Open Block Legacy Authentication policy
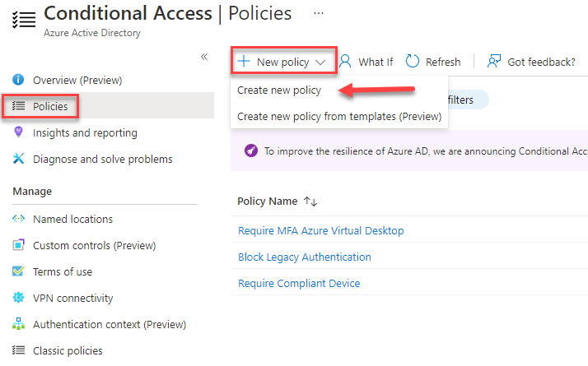 point(305,257)
